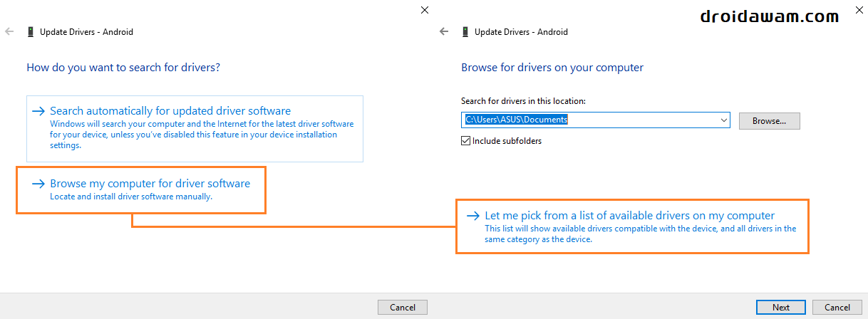
Task: Click the arrow icon beside Search automatically
Action: [x=38, y=111]
